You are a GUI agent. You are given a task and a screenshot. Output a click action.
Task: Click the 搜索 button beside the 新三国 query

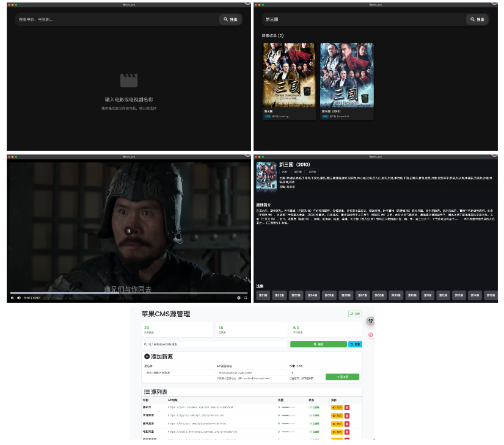click(477, 20)
